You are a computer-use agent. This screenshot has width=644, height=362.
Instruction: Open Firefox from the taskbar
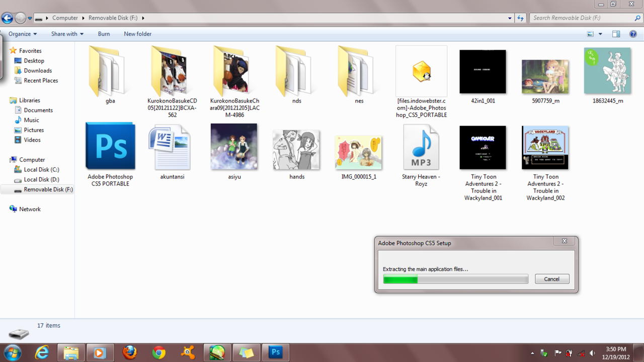point(129,353)
